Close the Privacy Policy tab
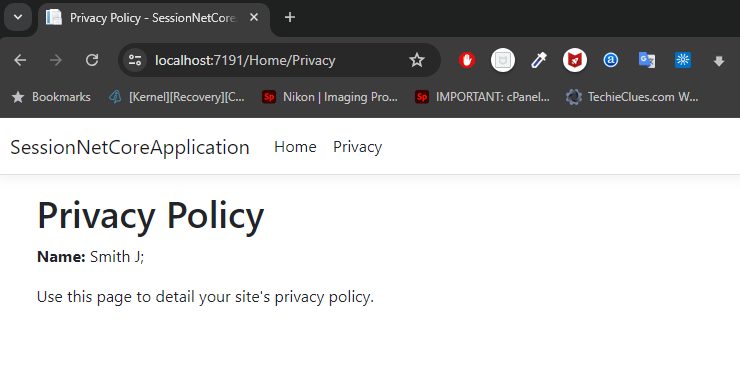This screenshot has height=391, width=740. pyautogui.click(x=254, y=17)
